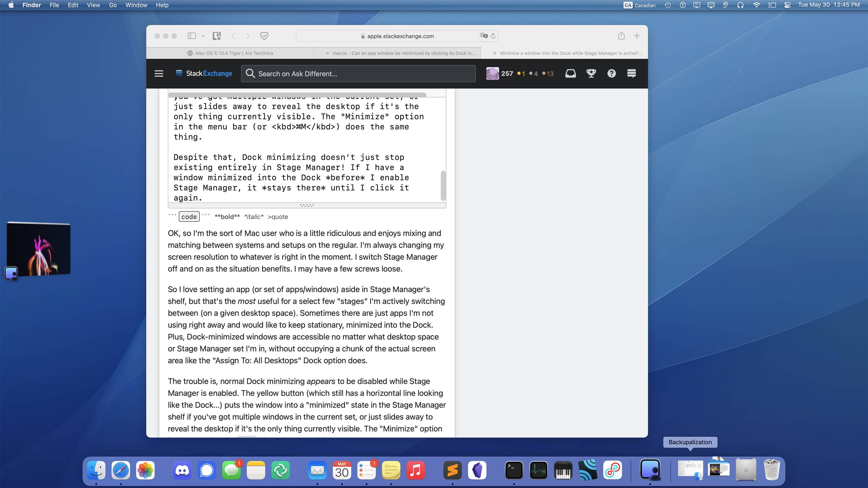Click the apple.stackexchange.com address bar
This screenshot has width=868, height=488.
pos(397,36)
